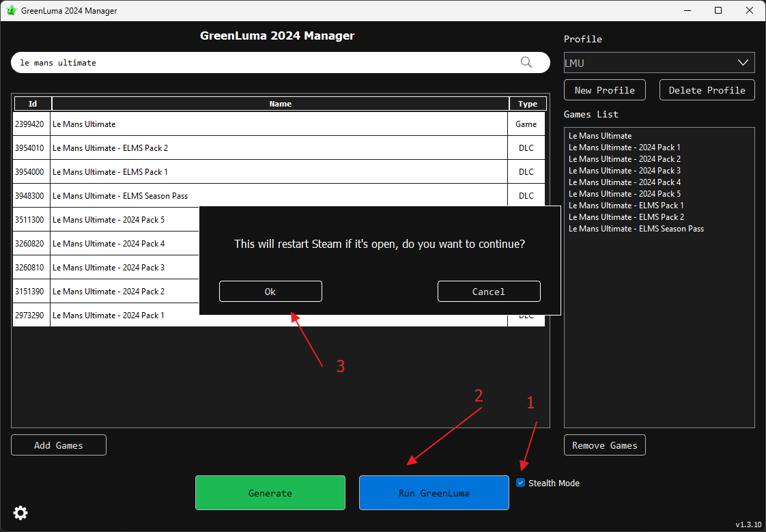Create a profile with New Profile

(x=604, y=90)
